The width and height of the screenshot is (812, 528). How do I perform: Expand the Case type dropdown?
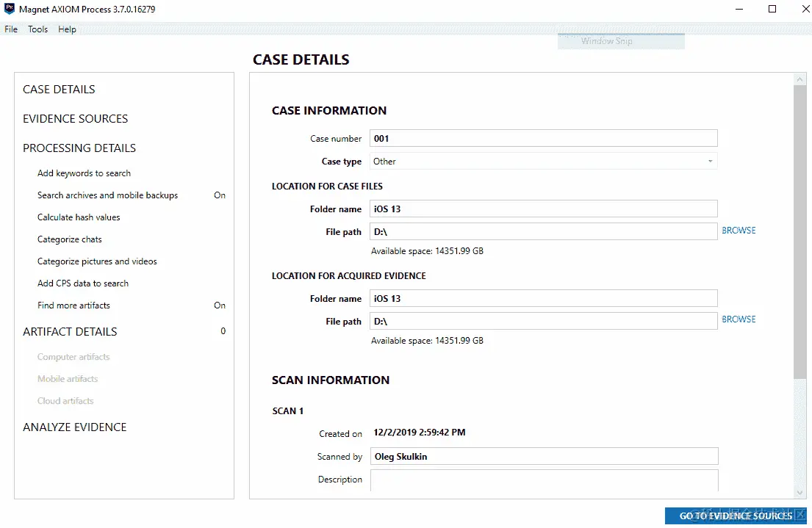pos(543,162)
